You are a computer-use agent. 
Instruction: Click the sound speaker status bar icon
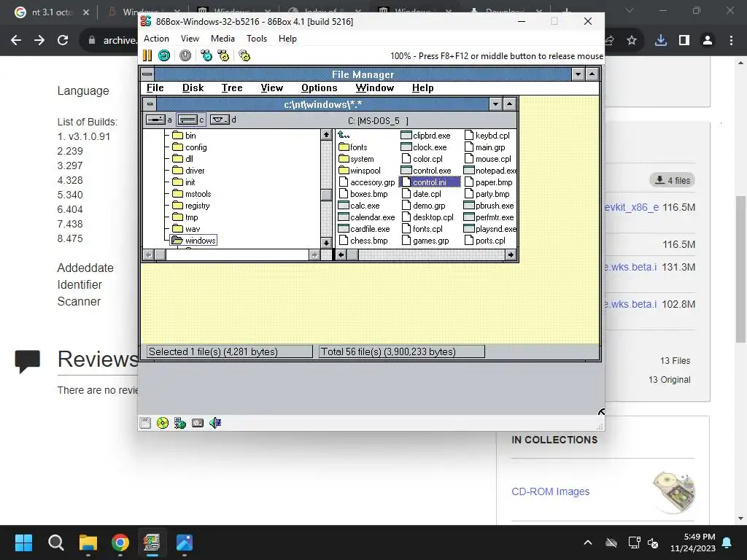point(215,423)
